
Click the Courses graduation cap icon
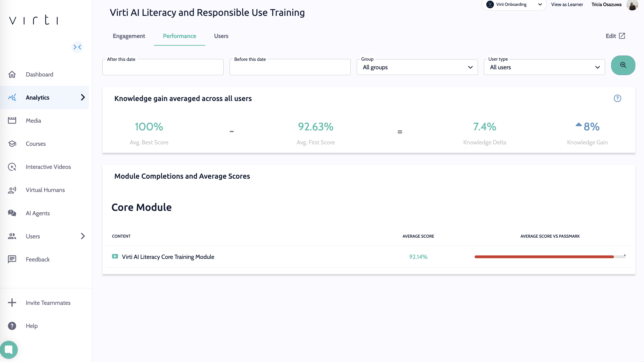pos(12,144)
